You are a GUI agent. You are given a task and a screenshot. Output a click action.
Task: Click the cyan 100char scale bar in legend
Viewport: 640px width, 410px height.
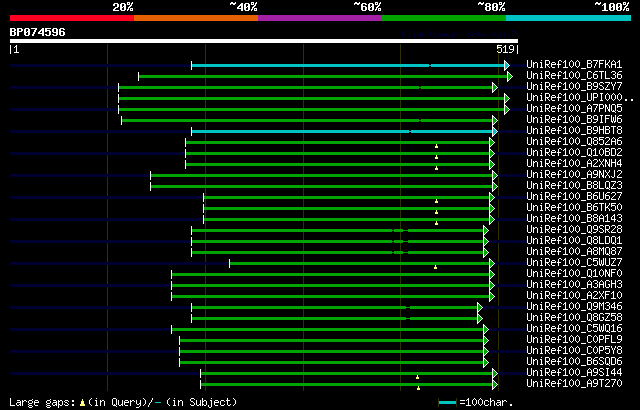(x=447, y=403)
